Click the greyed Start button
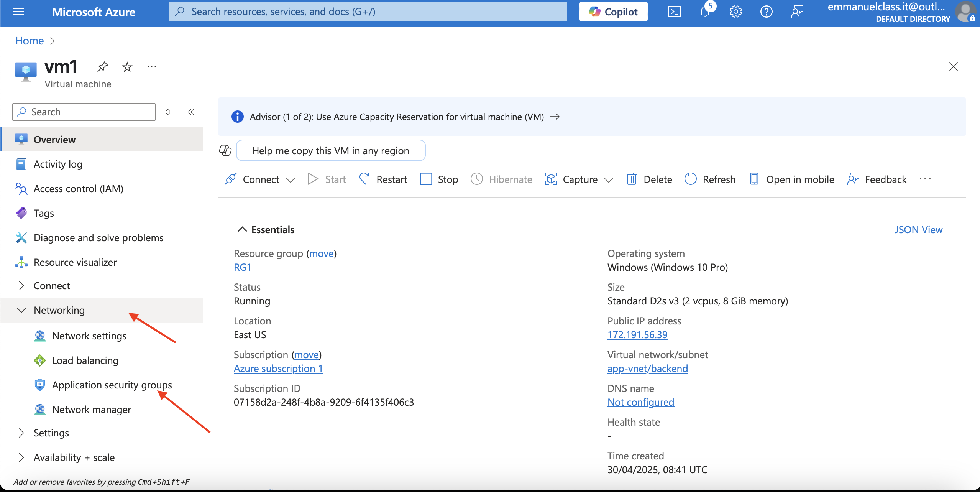 [327, 179]
